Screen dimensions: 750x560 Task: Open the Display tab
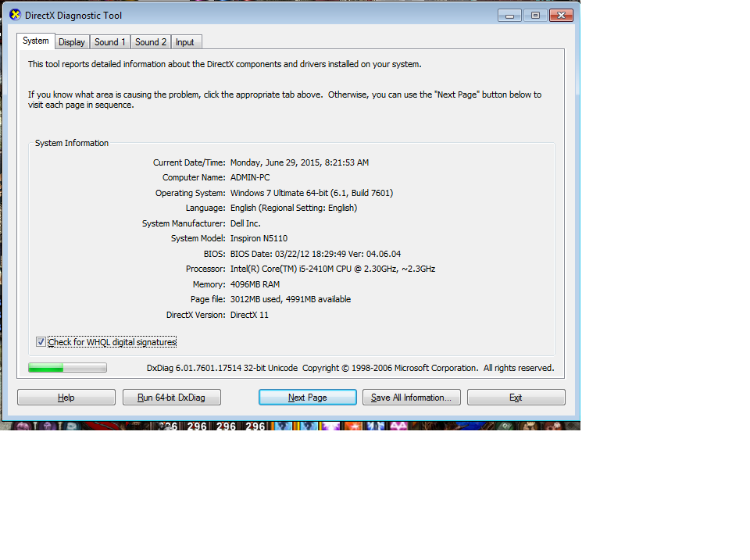(x=72, y=42)
